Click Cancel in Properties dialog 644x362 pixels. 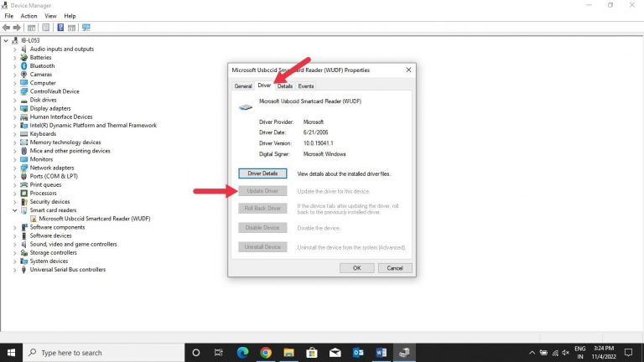click(x=395, y=268)
